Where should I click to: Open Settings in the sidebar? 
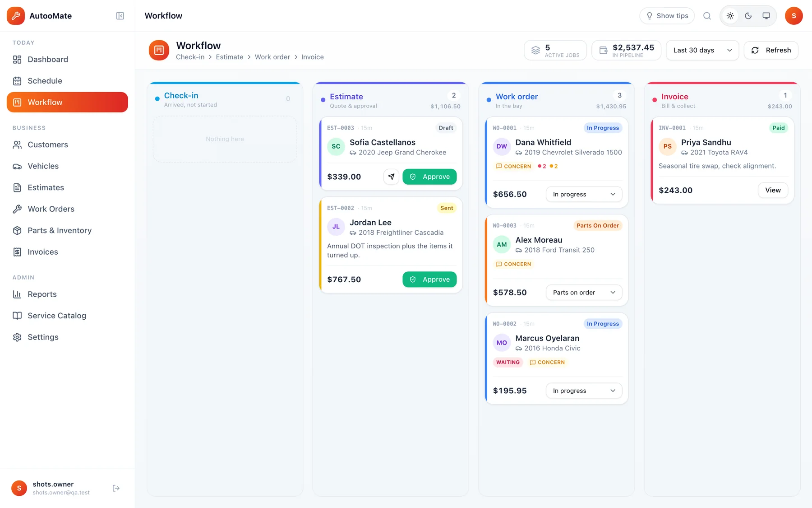pos(67,337)
